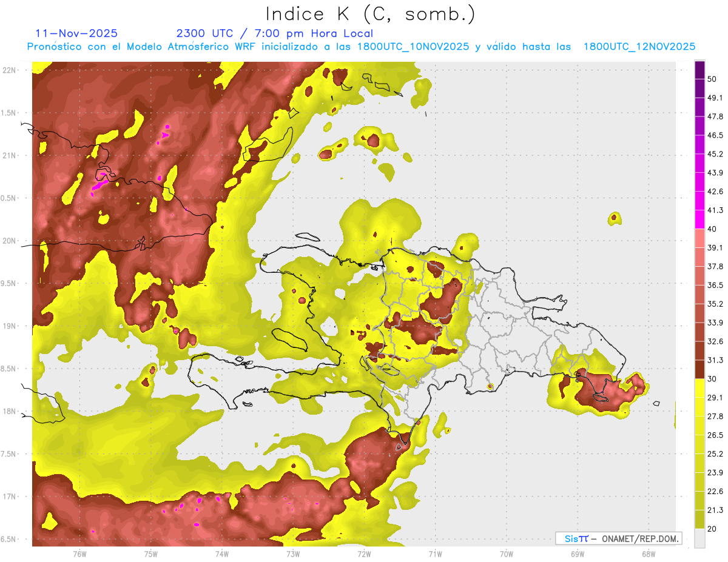The height and width of the screenshot is (562, 728).
Task: Select the '11-Nov-2025' date text
Action: (76, 33)
